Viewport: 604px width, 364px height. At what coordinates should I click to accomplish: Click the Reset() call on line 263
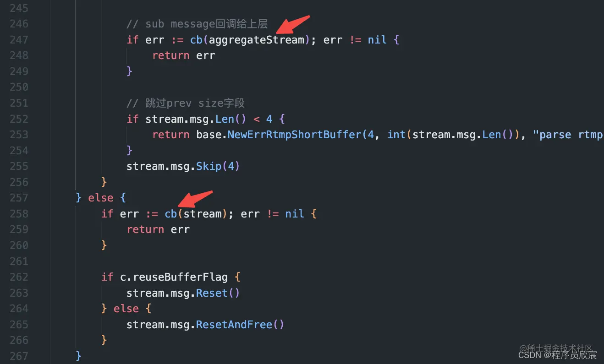pos(218,293)
